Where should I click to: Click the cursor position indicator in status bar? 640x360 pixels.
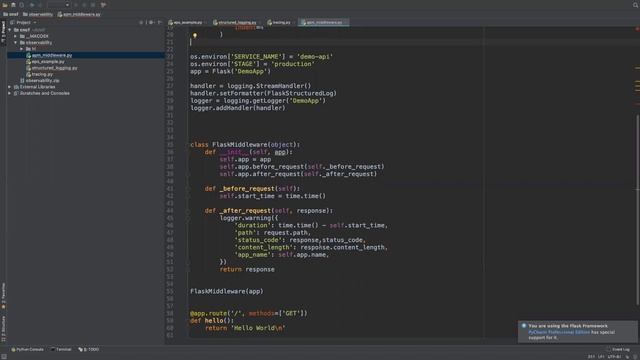click(591, 357)
